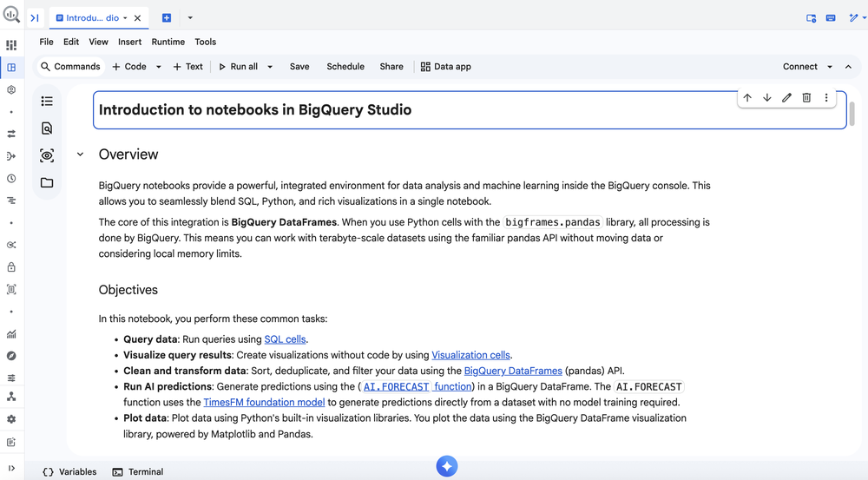
Task: Move the title cell up with the arrow
Action: point(747,97)
